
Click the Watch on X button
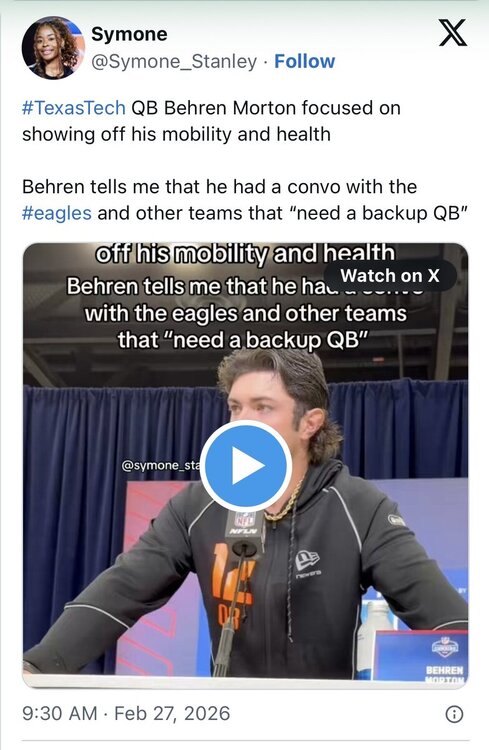coord(390,276)
